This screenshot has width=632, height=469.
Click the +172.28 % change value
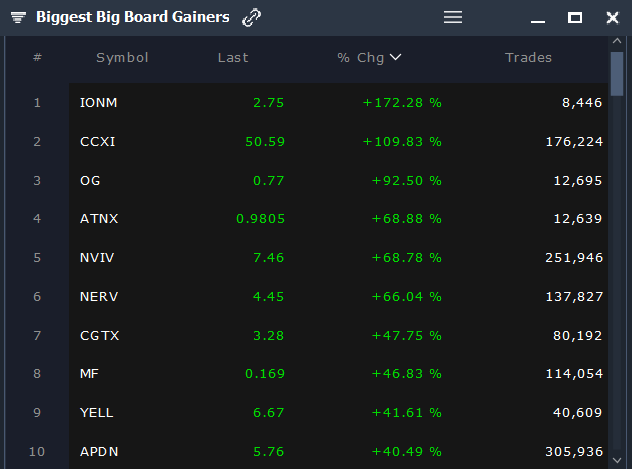[x=402, y=103]
